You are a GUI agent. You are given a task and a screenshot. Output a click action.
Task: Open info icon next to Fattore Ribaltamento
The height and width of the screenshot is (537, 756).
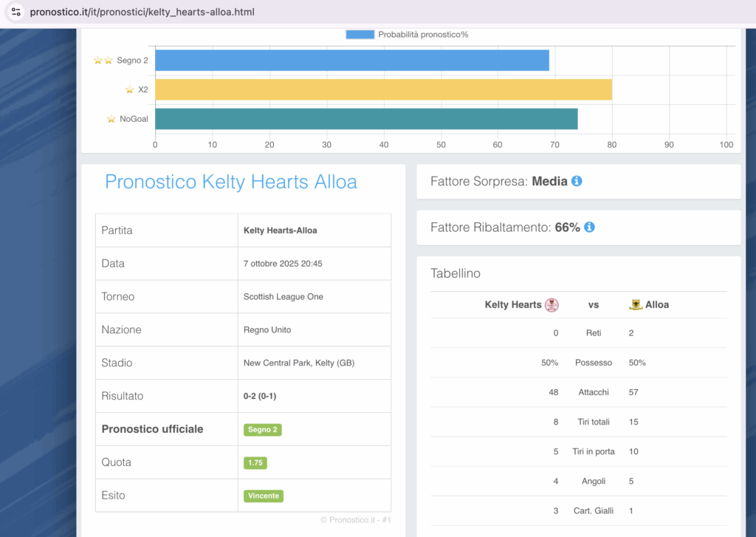[589, 228]
